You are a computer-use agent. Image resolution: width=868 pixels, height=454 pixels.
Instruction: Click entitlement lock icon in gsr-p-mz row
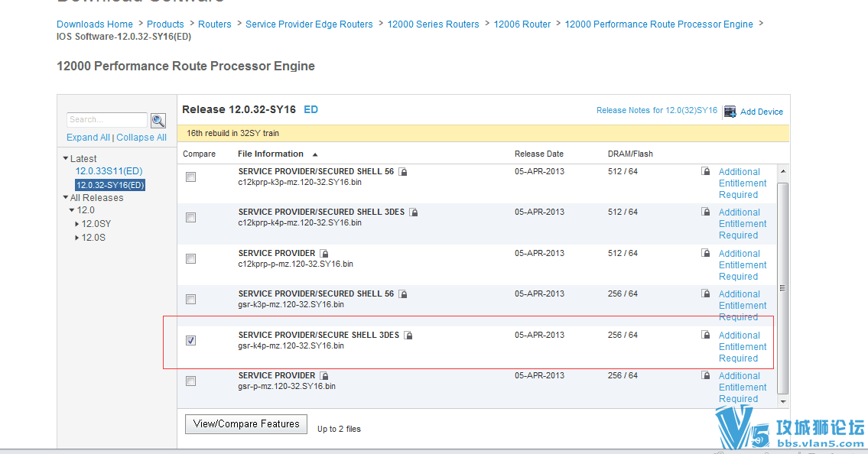coord(706,375)
